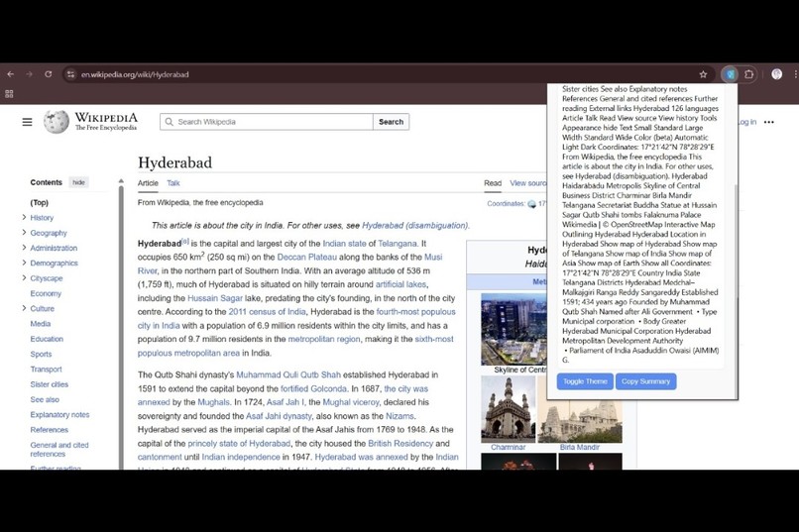
Task: Click the contents sidebar scrollbar
Action: tap(121, 326)
